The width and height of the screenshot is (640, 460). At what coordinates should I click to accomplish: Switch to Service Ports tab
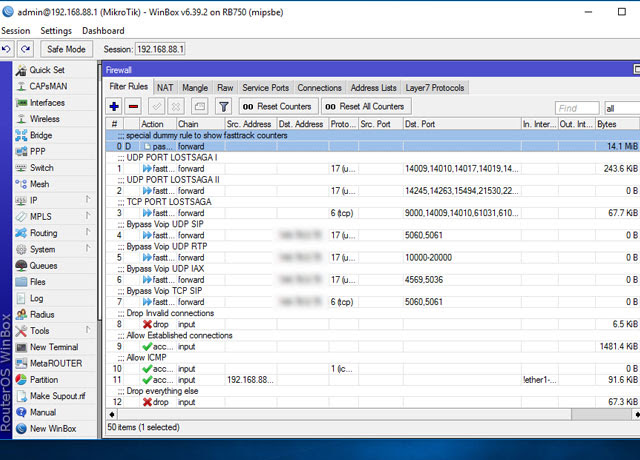pos(265,88)
